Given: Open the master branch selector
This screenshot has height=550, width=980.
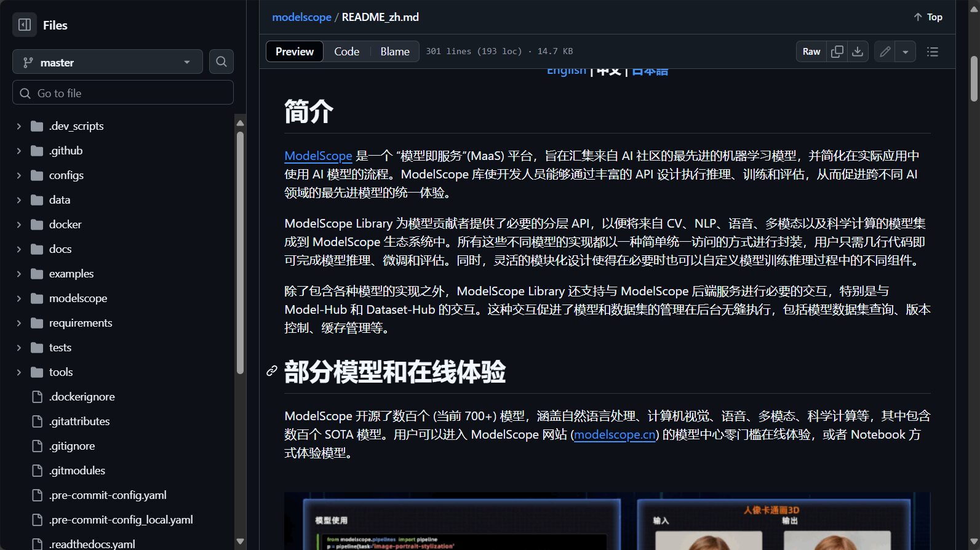Looking at the screenshot, I should [108, 62].
